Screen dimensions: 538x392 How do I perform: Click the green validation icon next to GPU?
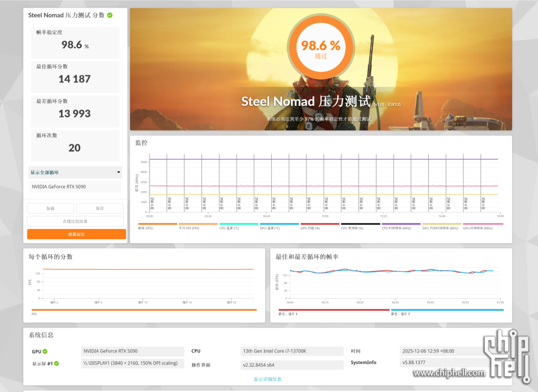point(45,351)
